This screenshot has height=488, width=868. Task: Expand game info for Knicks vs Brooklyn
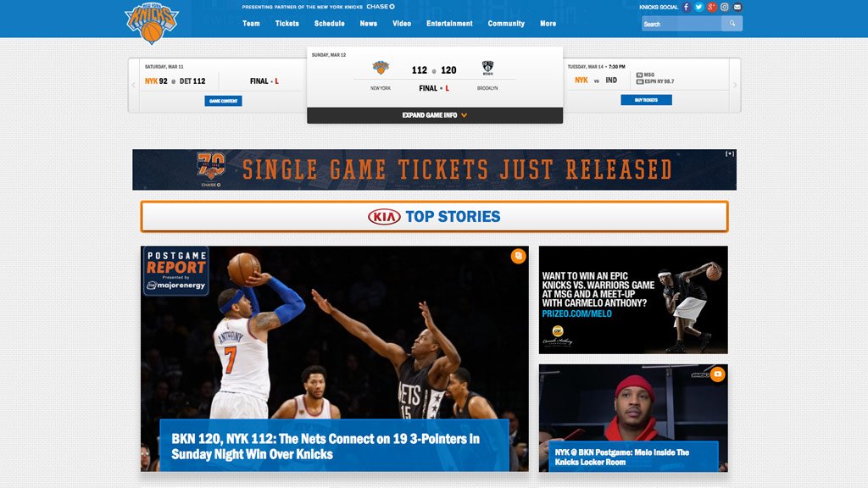[434, 115]
